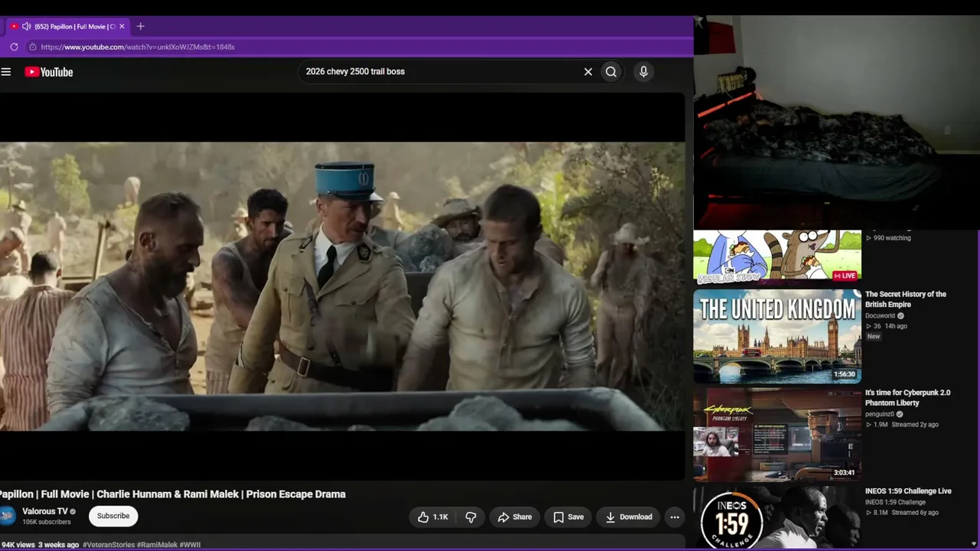The image size is (980, 551).
Task: Select the browser address bar URL
Action: click(138, 47)
